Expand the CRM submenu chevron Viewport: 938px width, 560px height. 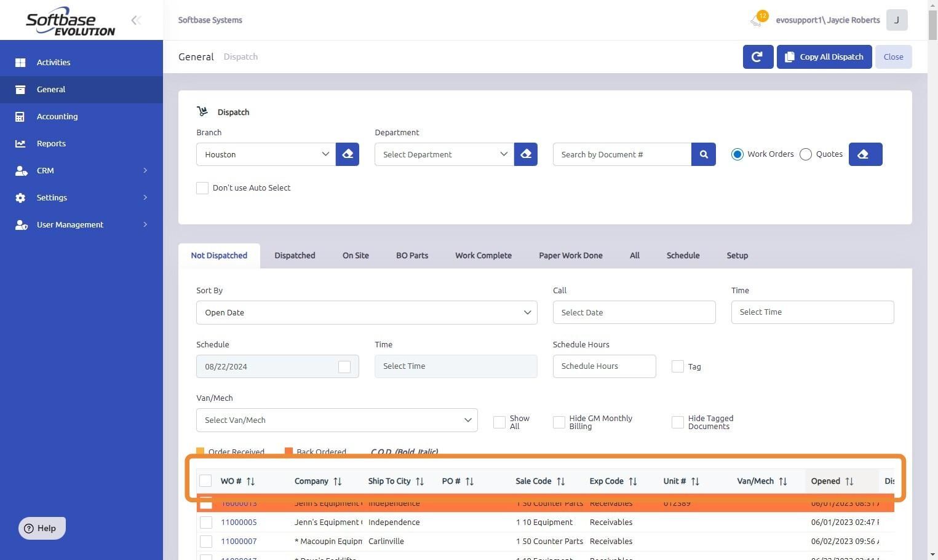coord(145,170)
